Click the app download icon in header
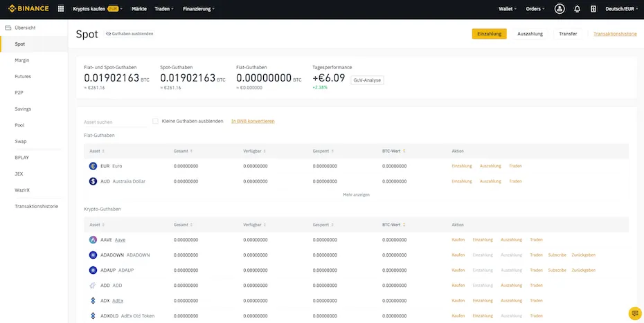This screenshot has width=644, height=323. coord(593,8)
